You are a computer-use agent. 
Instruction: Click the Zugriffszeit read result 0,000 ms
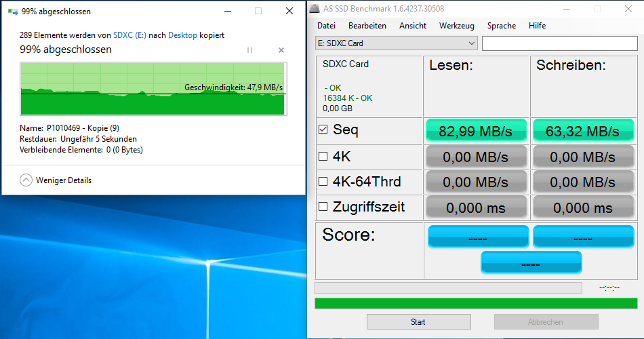(476, 207)
